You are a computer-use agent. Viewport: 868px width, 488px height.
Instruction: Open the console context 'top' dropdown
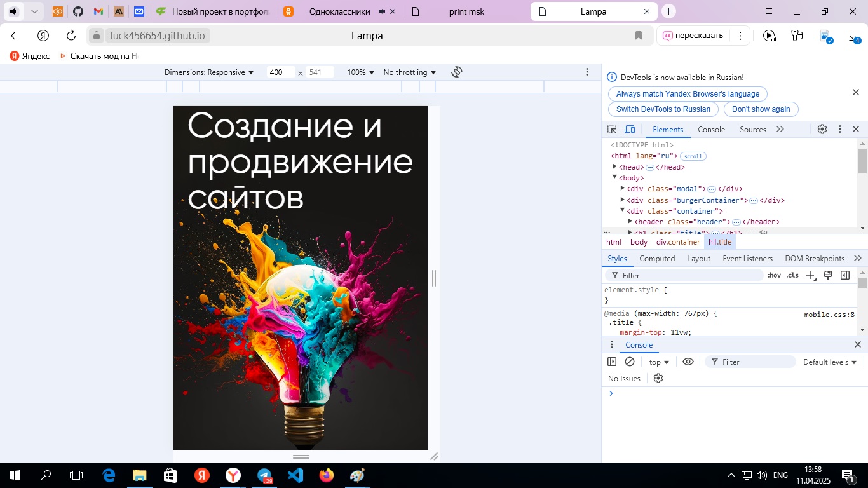point(659,362)
